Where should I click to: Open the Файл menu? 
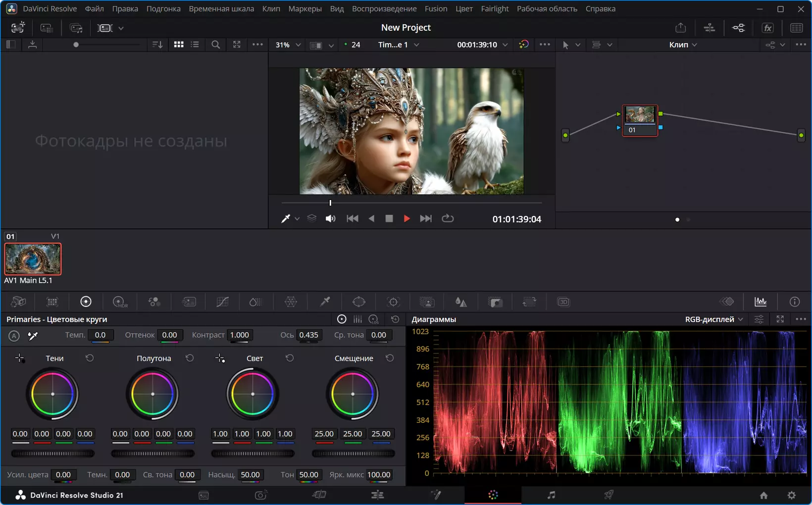[x=94, y=8]
